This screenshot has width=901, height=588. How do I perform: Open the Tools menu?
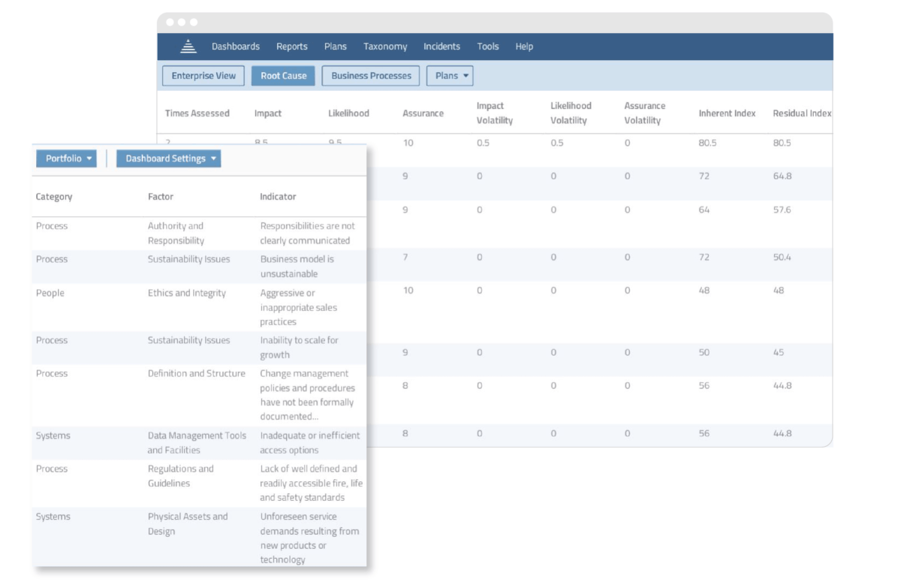click(487, 46)
